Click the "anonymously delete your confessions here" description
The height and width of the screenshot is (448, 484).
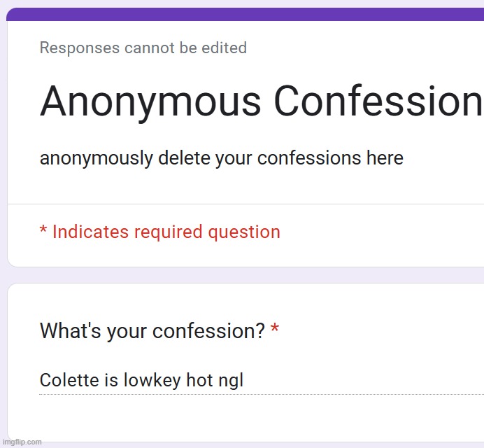coord(221,158)
